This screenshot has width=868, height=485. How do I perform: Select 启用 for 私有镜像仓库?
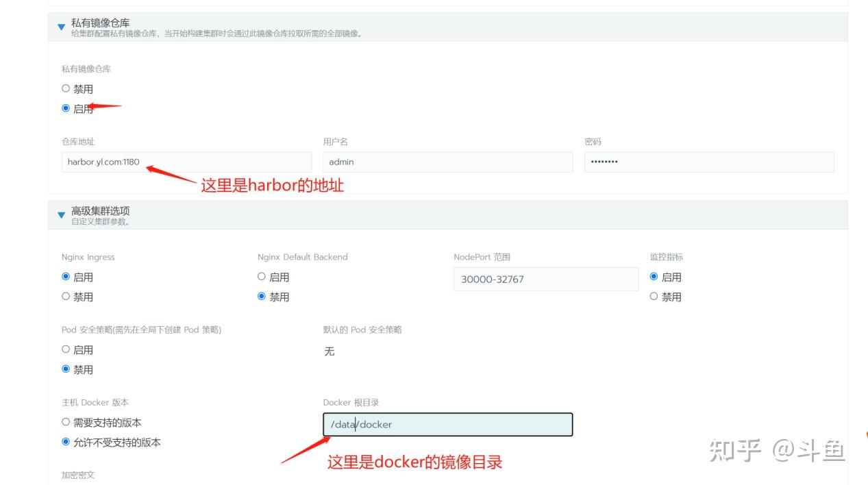pyautogui.click(x=66, y=108)
